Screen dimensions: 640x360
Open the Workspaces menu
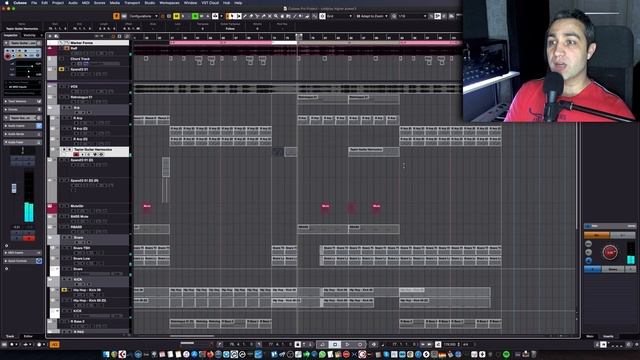coord(169,2)
